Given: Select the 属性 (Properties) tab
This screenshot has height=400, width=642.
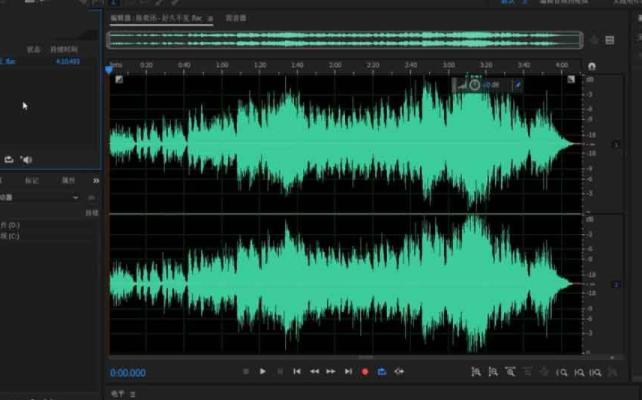Looking at the screenshot, I should (68, 181).
